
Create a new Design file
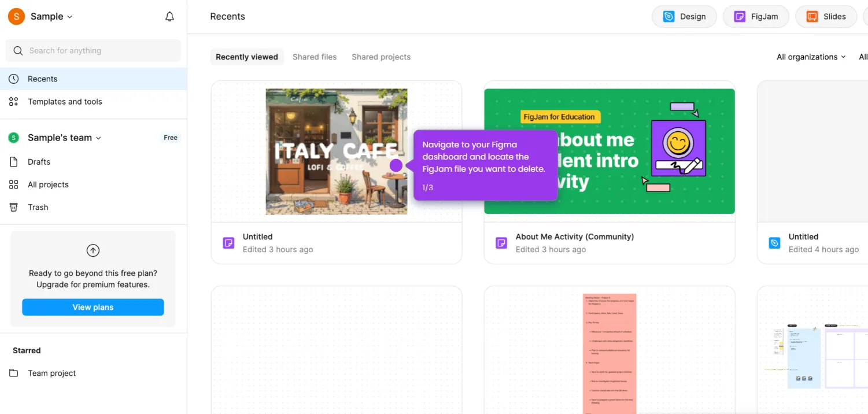684,17
